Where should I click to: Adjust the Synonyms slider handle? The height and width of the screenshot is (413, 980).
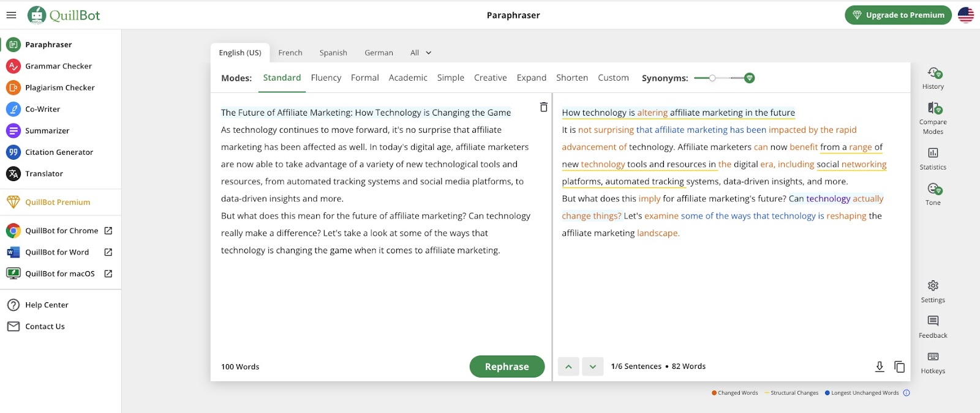pos(712,78)
